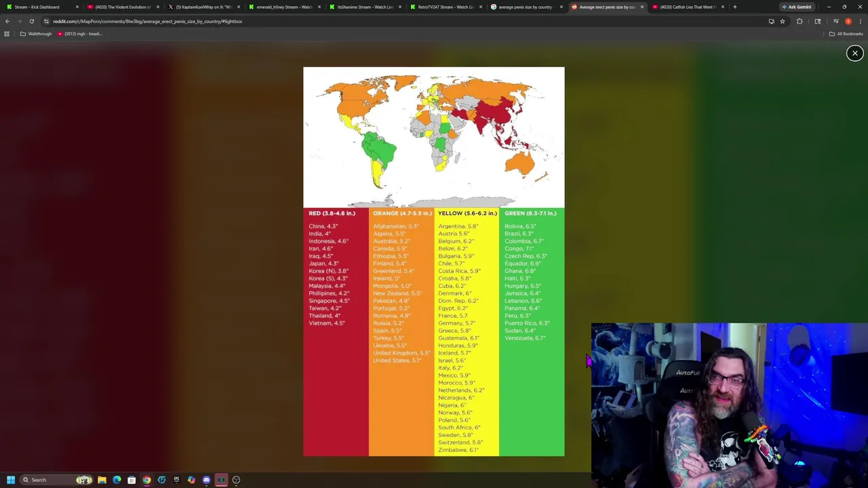This screenshot has height=488, width=868.
Task: Click the ORANGE (4.7-5.5 in.) column header
Action: click(402, 213)
